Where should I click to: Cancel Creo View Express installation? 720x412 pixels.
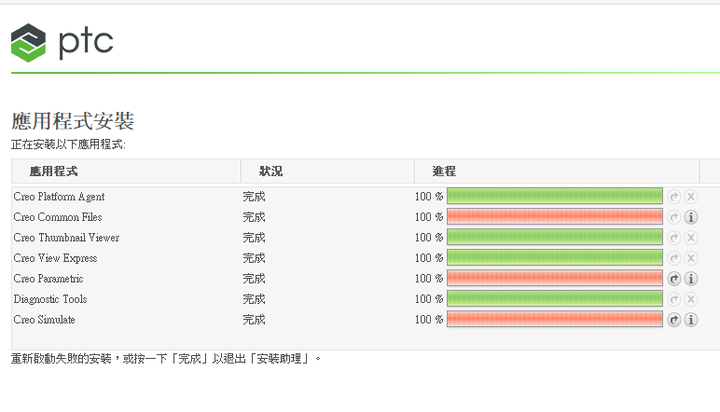pyautogui.click(x=691, y=258)
